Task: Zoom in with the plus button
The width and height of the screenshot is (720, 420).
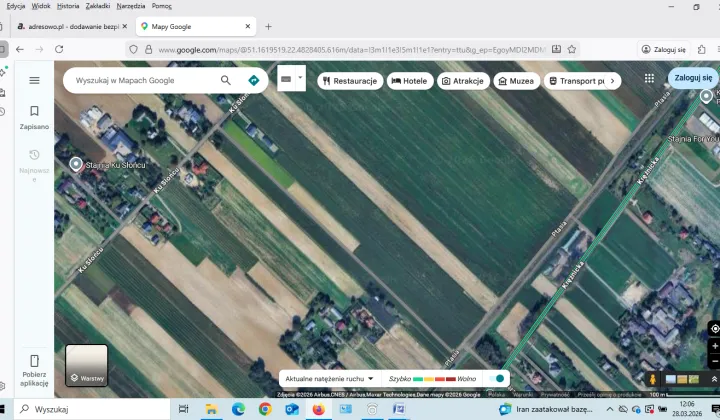Action: click(714, 346)
